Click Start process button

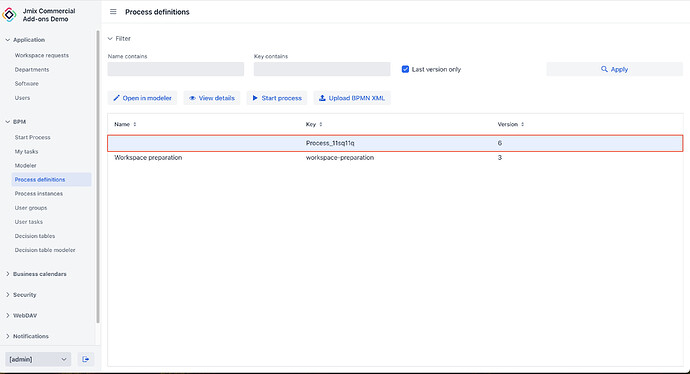(277, 98)
